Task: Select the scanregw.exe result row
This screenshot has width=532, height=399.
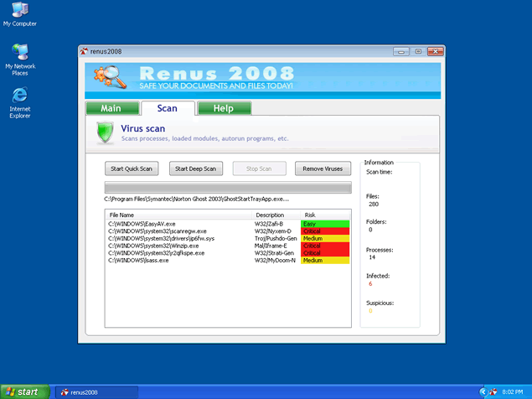Action: 158,231
